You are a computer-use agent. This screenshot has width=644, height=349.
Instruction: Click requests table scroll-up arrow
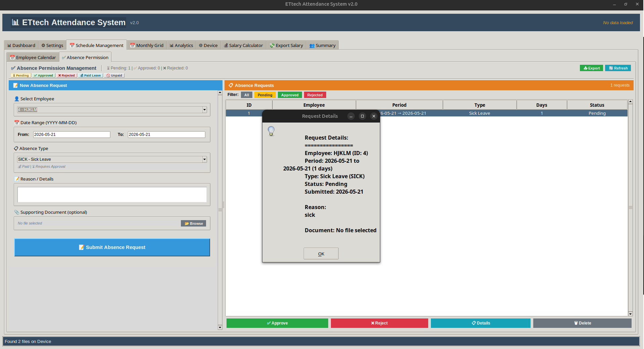pos(631,102)
